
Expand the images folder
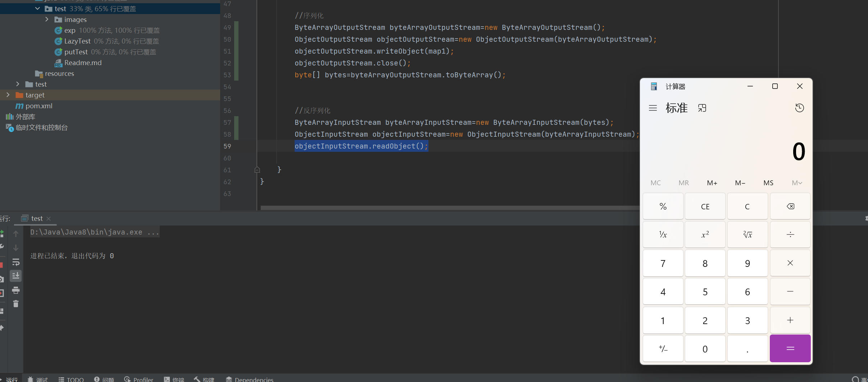[x=47, y=19]
